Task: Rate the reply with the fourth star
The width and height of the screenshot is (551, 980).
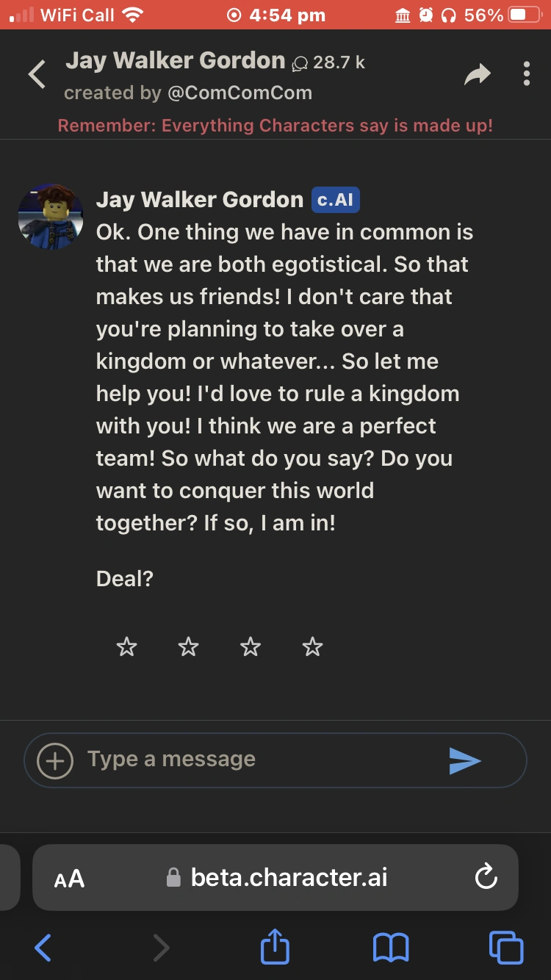Action: click(x=313, y=647)
